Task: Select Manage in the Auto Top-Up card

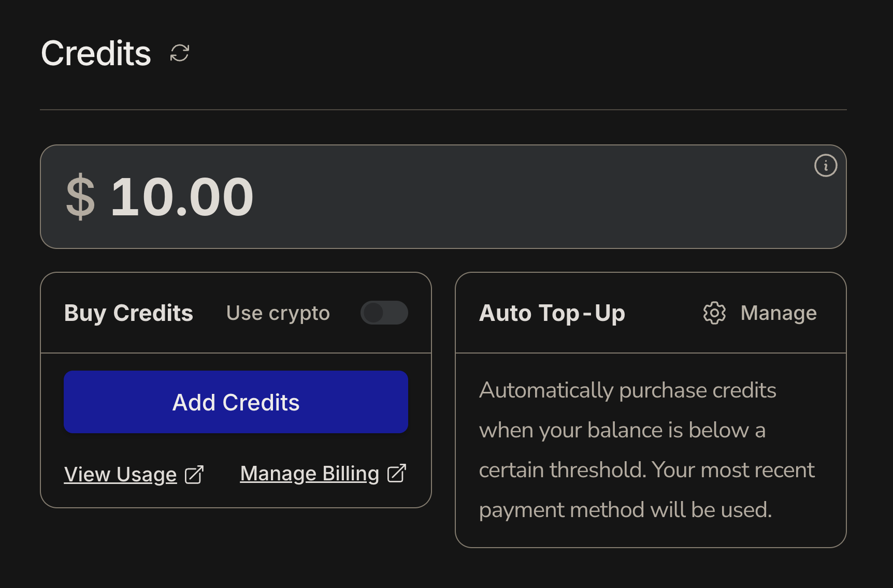Action: (779, 313)
